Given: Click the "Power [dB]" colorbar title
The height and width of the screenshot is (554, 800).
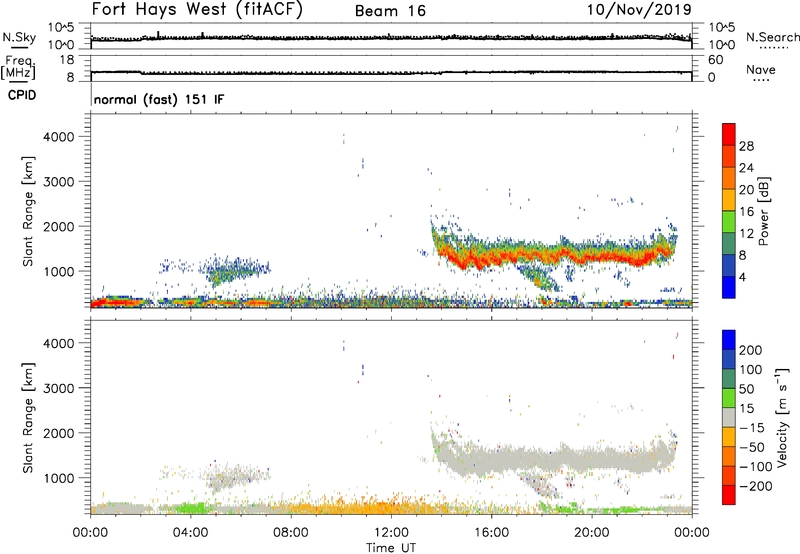Looking at the screenshot, I should point(764,211).
